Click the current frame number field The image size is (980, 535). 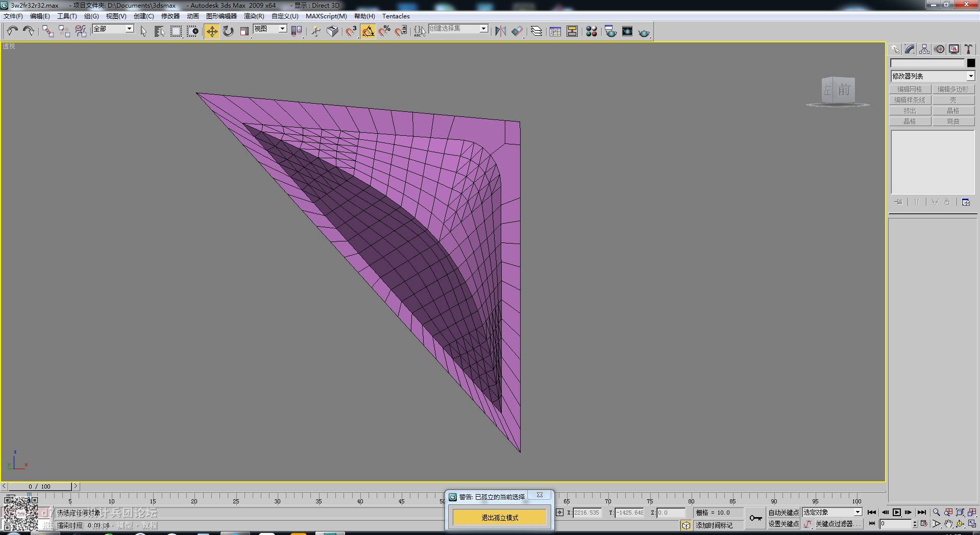point(895,524)
